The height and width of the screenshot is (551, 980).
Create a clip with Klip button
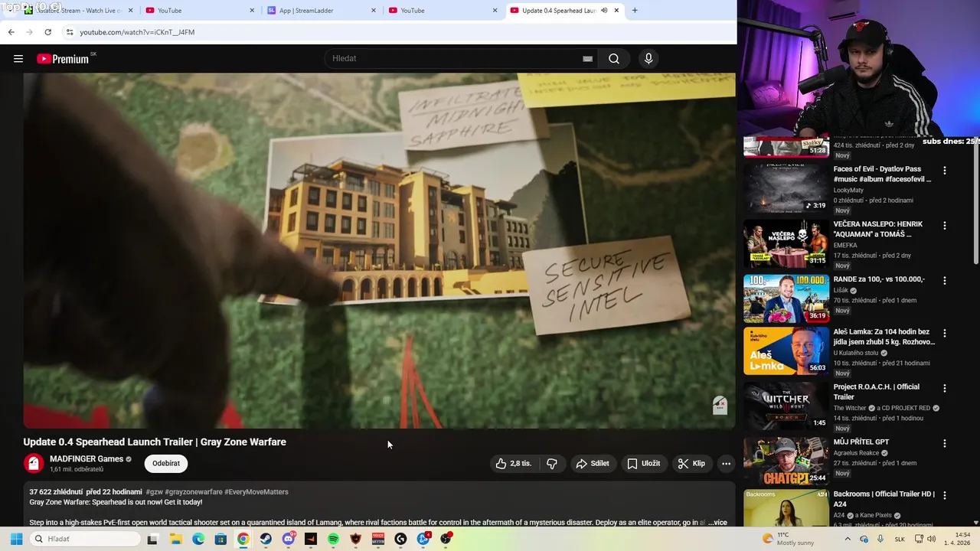click(x=691, y=463)
